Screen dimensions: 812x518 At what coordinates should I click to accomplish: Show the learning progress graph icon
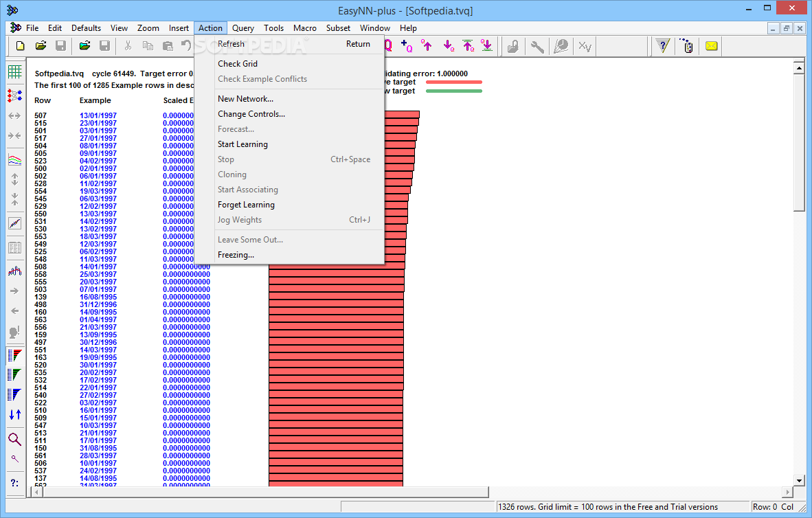15,160
